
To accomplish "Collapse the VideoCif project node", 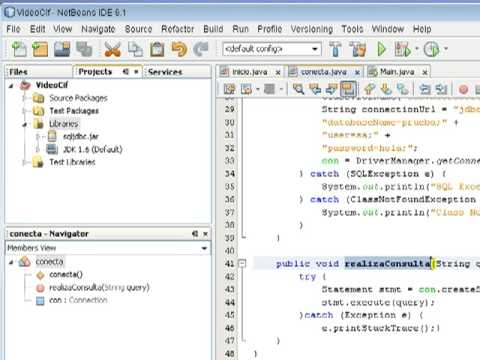I will point(11,86).
